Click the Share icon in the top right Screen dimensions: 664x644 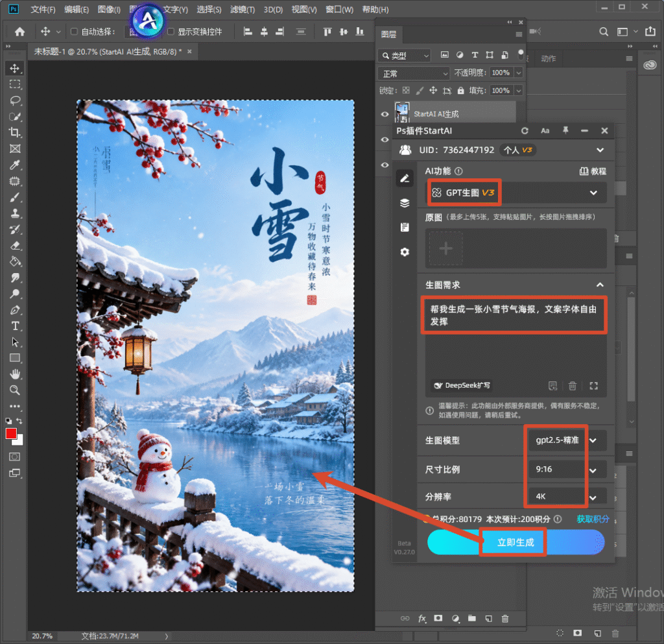coord(650,31)
